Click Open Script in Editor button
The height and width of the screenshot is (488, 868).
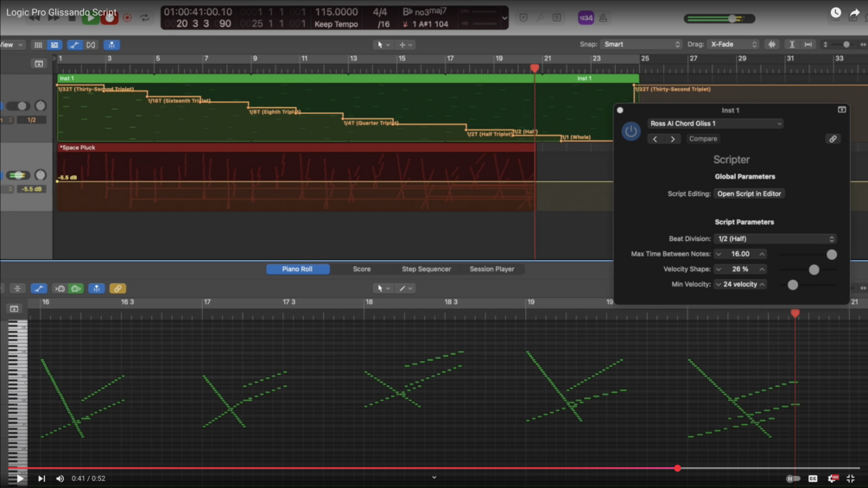[x=749, y=193]
